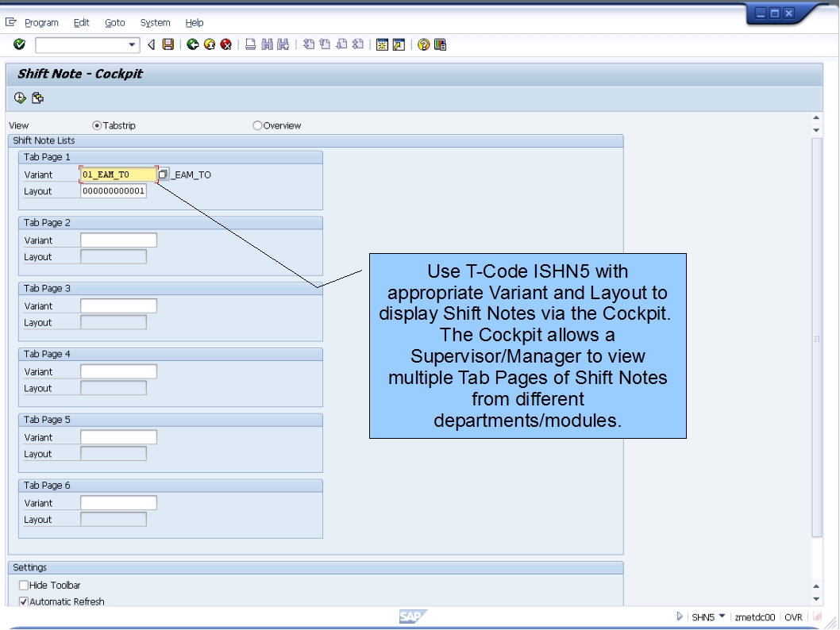Open value help beside Tab Page 1 Variant
The image size is (840, 630).
tap(164, 175)
